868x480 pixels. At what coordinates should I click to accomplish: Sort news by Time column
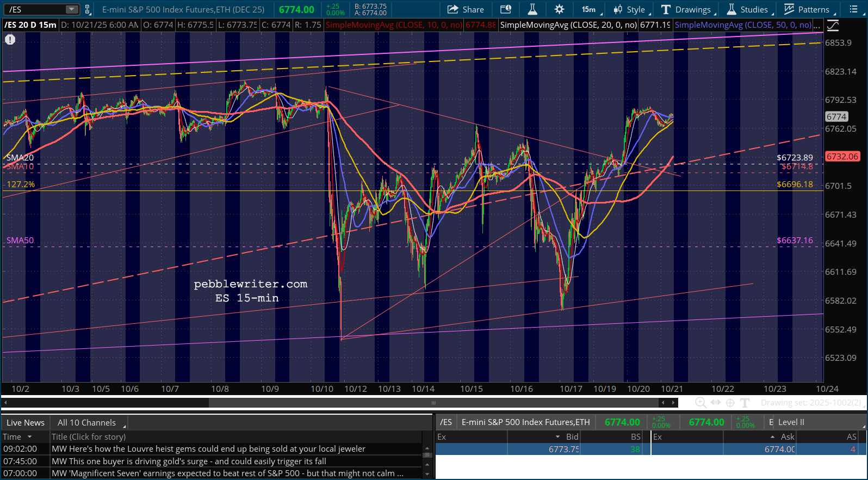(26, 437)
